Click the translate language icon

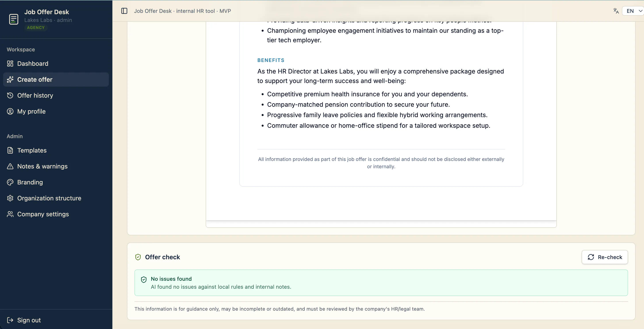[x=616, y=11]
